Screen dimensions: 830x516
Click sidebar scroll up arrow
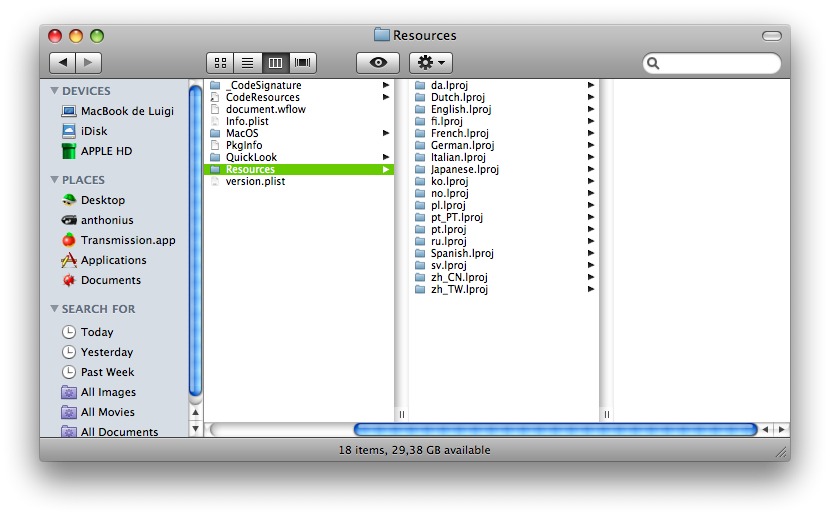point(195,412)
